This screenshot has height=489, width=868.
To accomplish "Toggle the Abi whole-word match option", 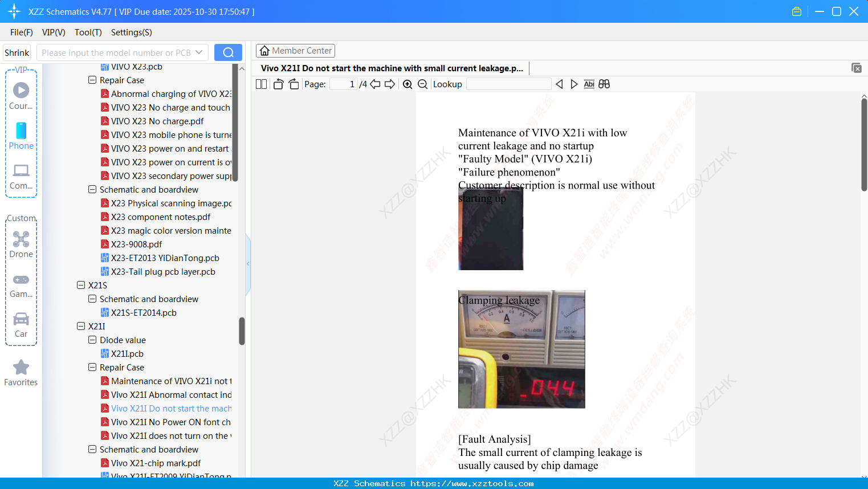I will tap(589, 84).
